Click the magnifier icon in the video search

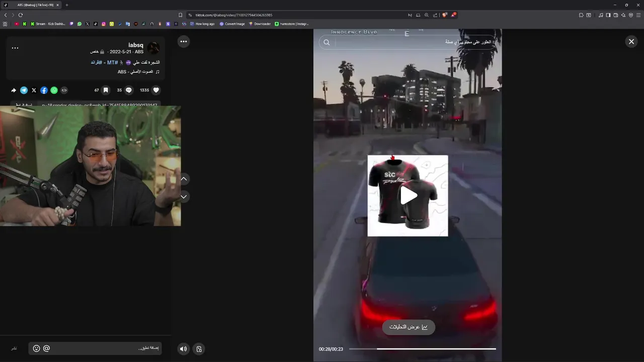327,42
